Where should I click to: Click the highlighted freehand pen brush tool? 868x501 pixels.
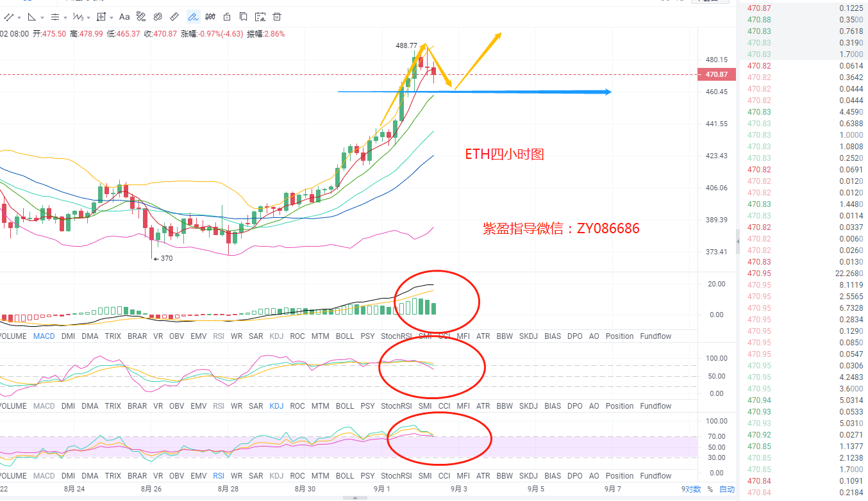pyautogui.click(x=193, y=17)
